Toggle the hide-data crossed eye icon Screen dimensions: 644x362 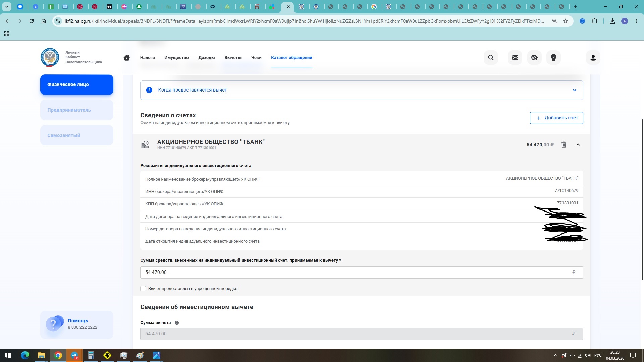pos(534,58)
